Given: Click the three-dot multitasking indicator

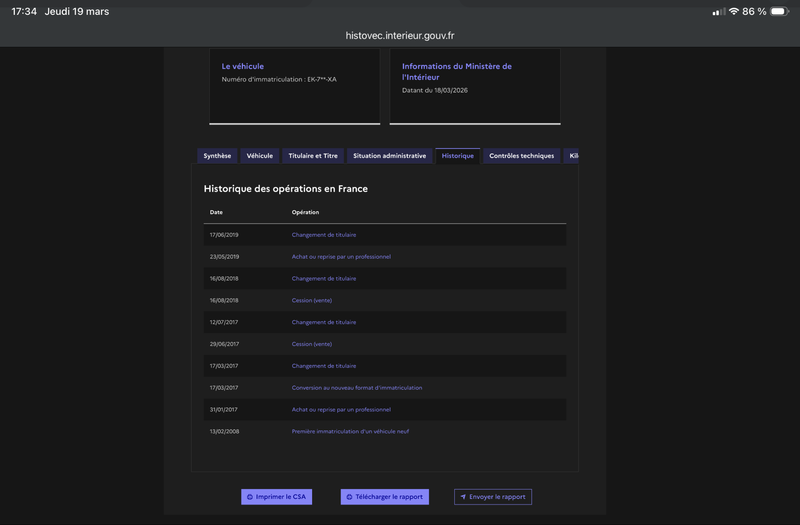Looking at the screenshot, I should (x=400, y=5).
